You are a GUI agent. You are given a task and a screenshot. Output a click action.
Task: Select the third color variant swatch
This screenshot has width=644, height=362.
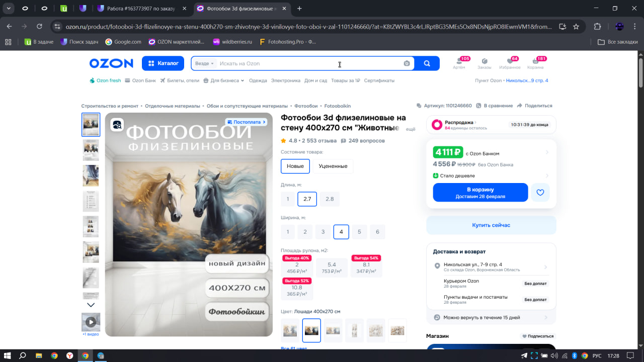(333, 330)
